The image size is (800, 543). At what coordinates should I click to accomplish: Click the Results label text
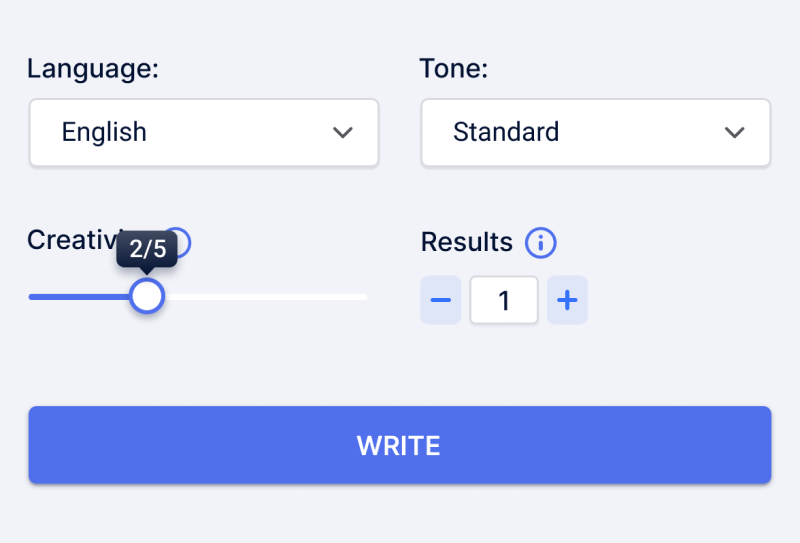[467, 242]
